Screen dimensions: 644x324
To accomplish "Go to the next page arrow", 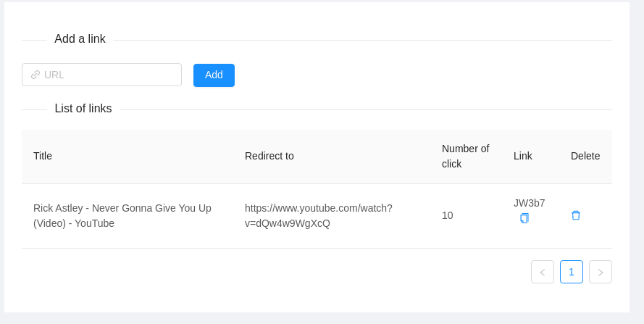I will [601, 272].
